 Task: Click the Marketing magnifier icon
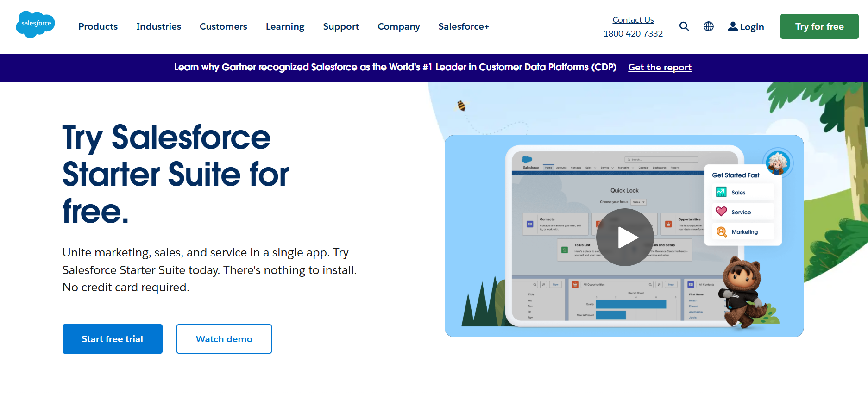click(x=721, y=231)
